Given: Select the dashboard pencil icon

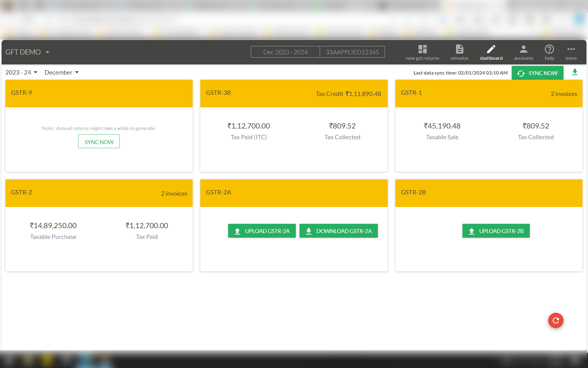Looking at the screenshot, I should pos(491,49).
